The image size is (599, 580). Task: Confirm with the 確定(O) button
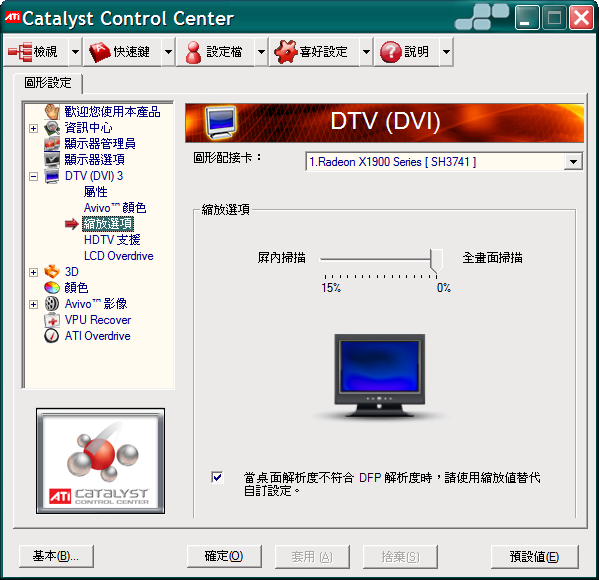point(224,556)
